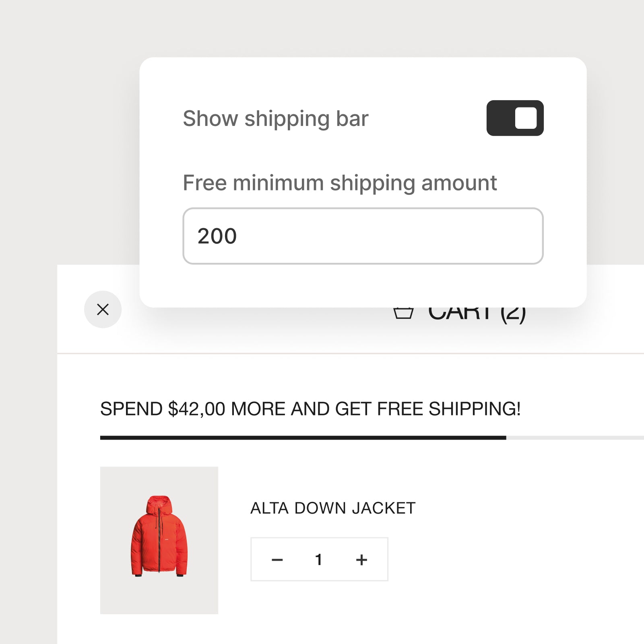Image resolution: width=644 pixels, height=644 pixels.
Task: Click the Spend $42,00 more free shipping message
Action: pyautogui.click(x=310, y=409)
